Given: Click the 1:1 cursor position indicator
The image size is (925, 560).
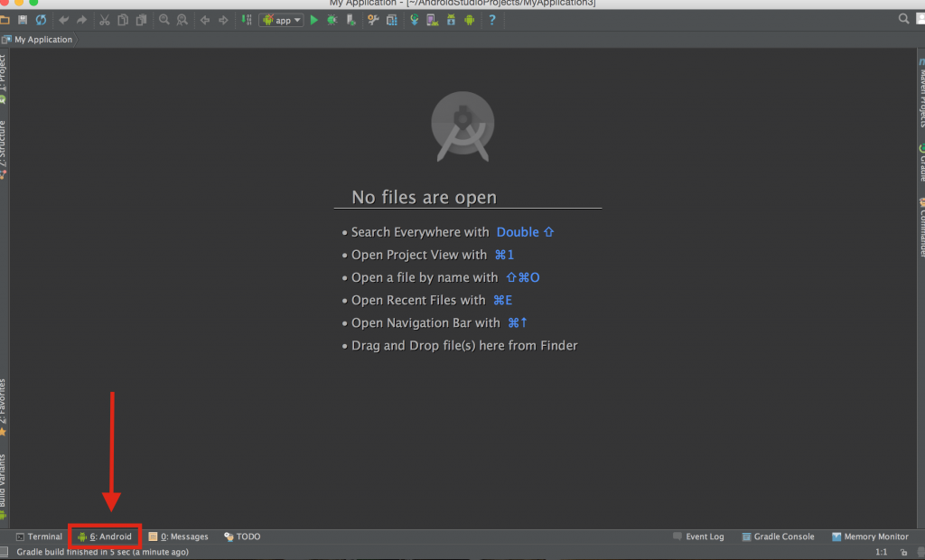Looking at the screenshot, I should [882, 553].
